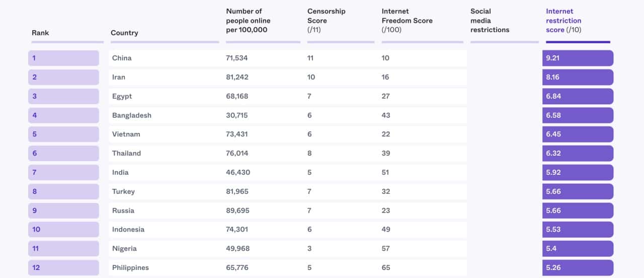Select Social media restrictions header

(x=490, y=21)
